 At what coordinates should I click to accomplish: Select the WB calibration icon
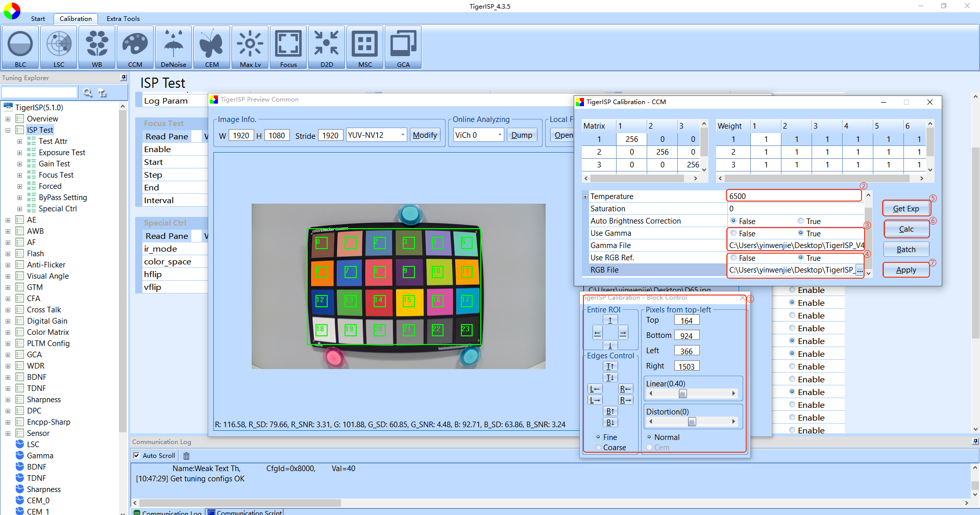tap(97, 47)
